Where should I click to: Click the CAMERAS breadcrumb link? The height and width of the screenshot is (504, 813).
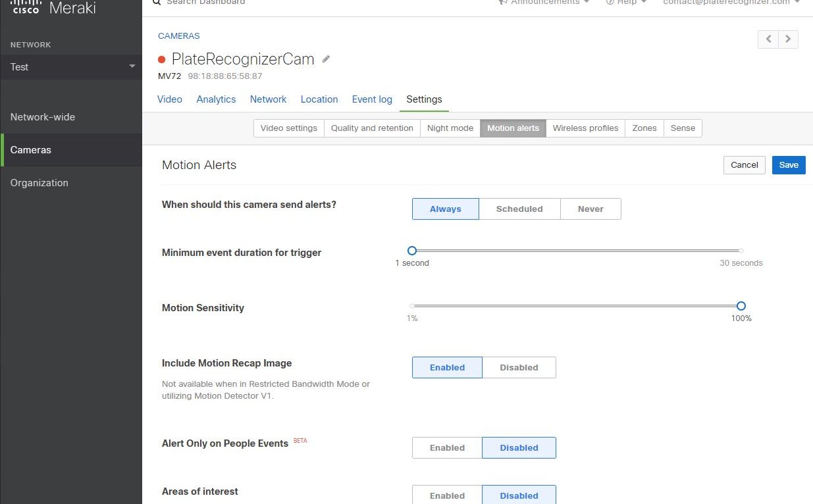pos(179,36)
